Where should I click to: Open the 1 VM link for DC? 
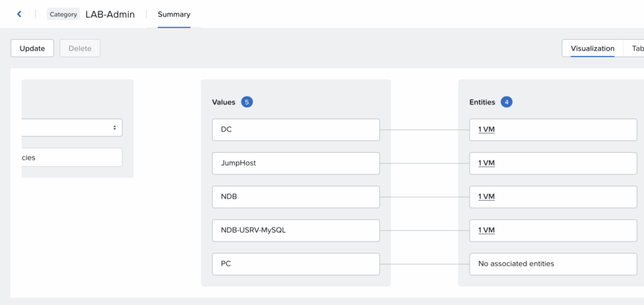click(486, 130)
